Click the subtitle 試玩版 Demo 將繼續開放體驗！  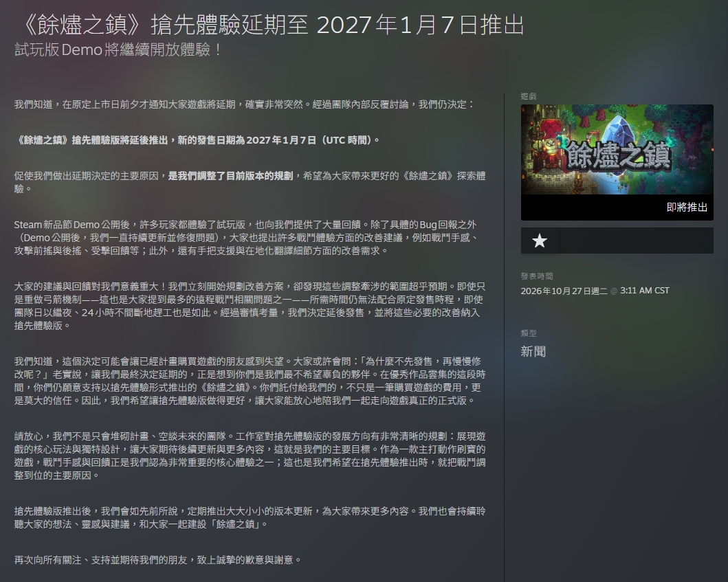pyautogui.click(x=118, y=49)
